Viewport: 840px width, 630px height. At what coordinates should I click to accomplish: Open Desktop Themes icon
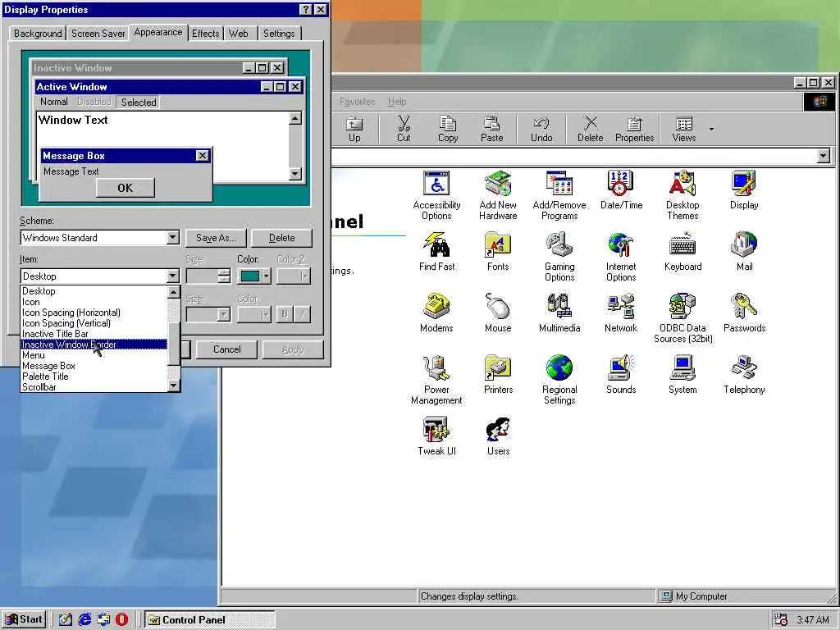(x=682, y=195)
